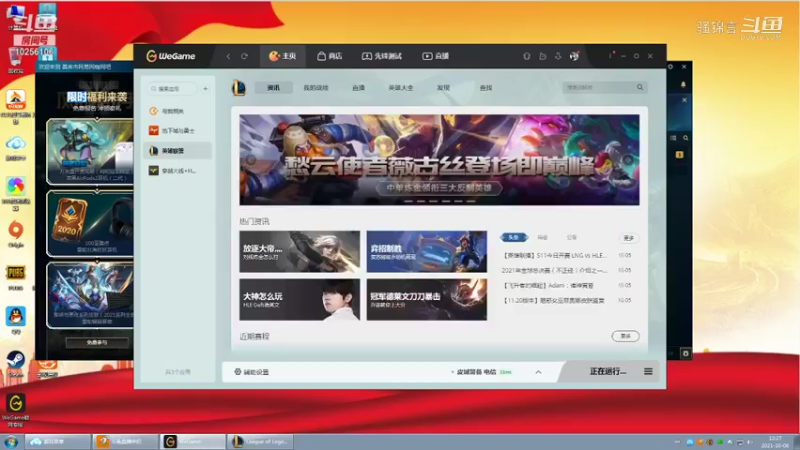Viewport: 800px width, 450px height.
Task: Open 辅助设置 at the bottom bar
Action: click(x=252, y=372)
